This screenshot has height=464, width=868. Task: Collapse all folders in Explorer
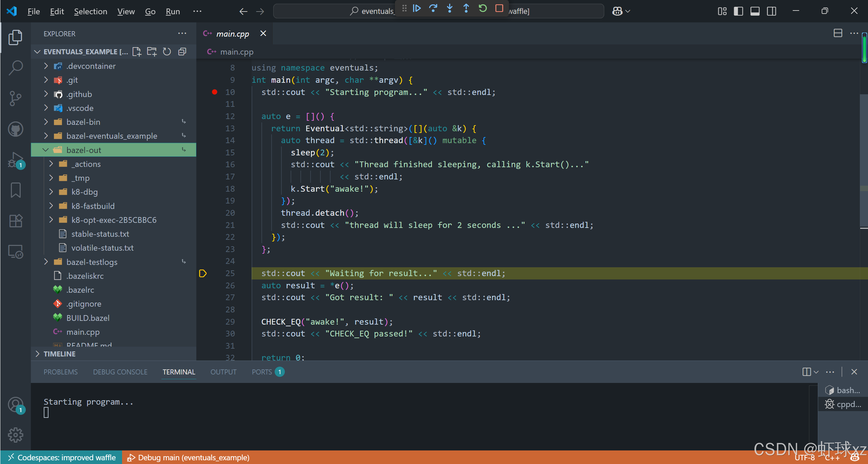pyautogui.click(x=182, y=52)
